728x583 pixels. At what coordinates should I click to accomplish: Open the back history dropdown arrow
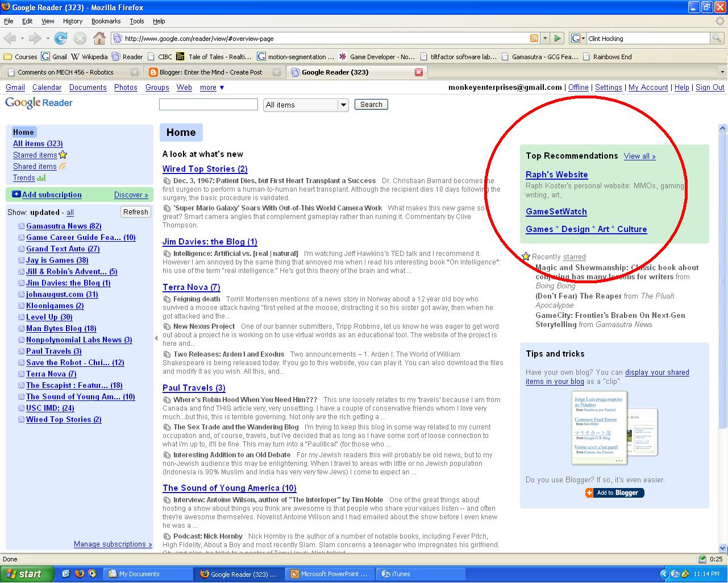22,39
